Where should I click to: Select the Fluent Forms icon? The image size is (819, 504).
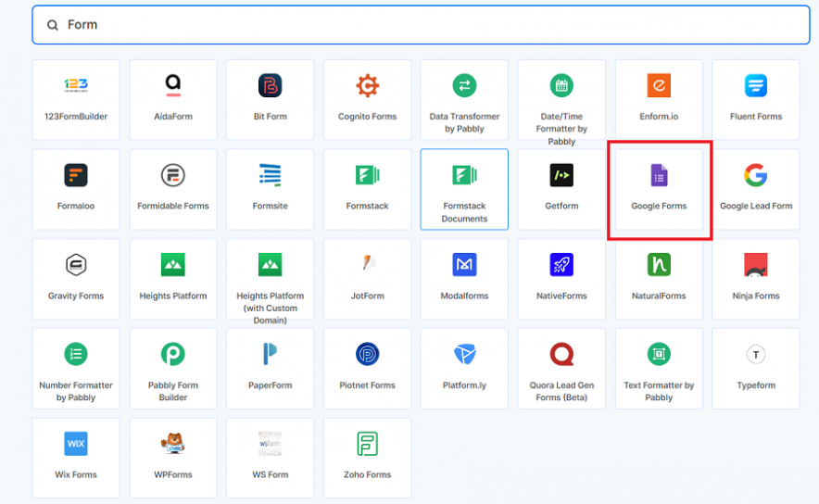coord(756,85)
